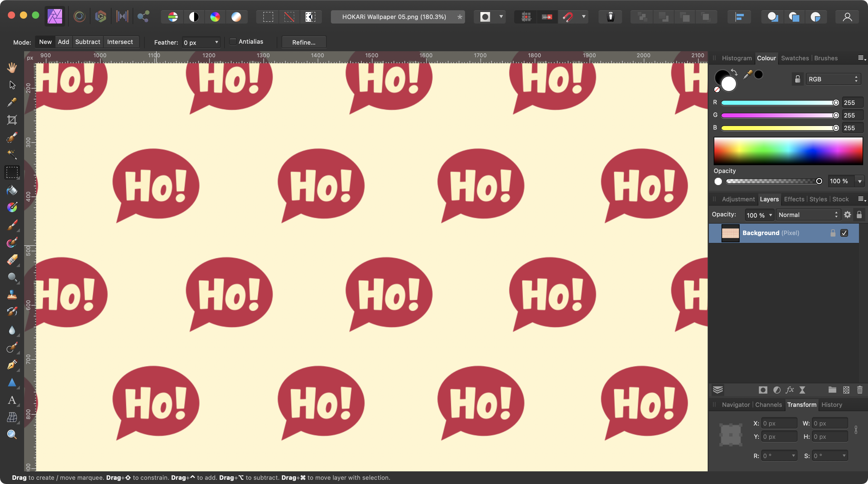Switch to the History tab
The image size is (868, 484).
coord(831,404)
